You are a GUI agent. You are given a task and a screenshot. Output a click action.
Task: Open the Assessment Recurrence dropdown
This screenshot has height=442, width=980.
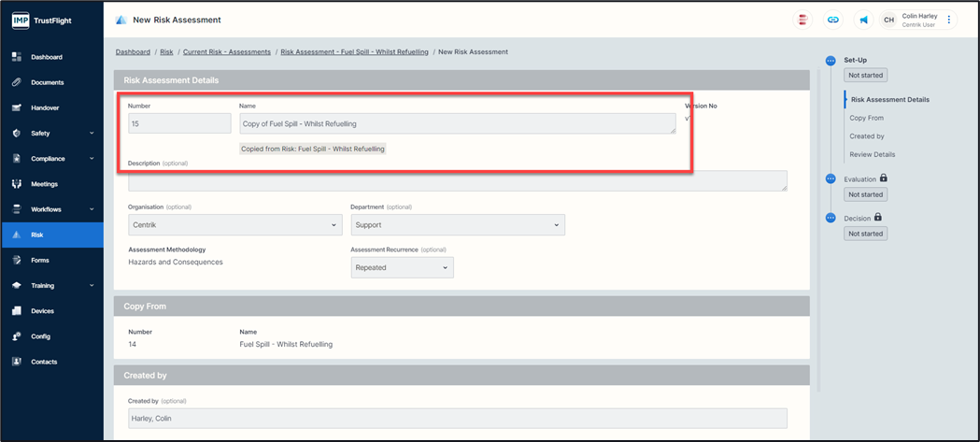402,267
